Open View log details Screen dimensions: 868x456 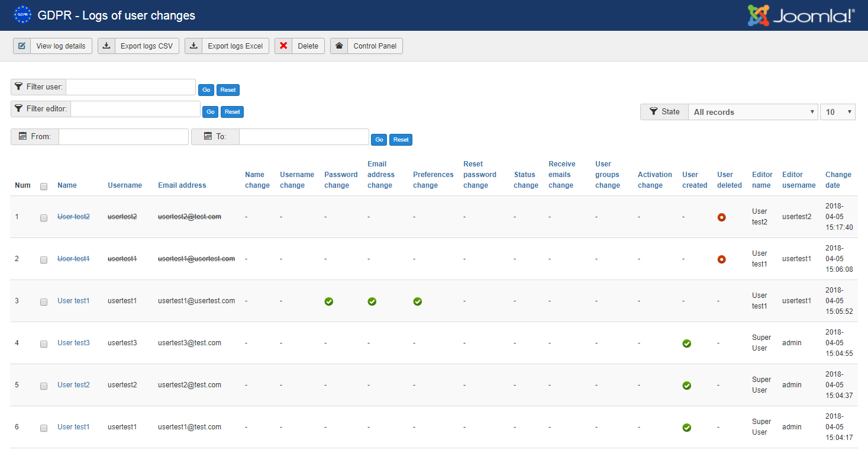coord(53,46)
